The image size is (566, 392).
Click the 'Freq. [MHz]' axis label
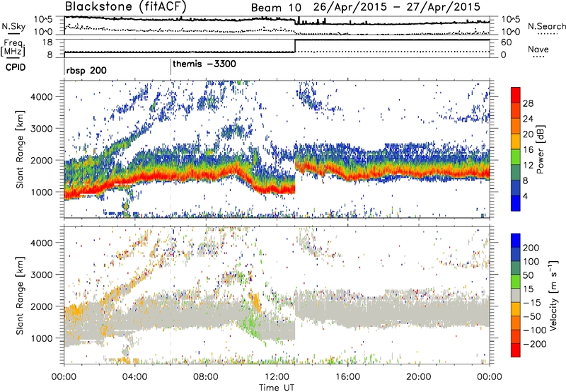13,47
